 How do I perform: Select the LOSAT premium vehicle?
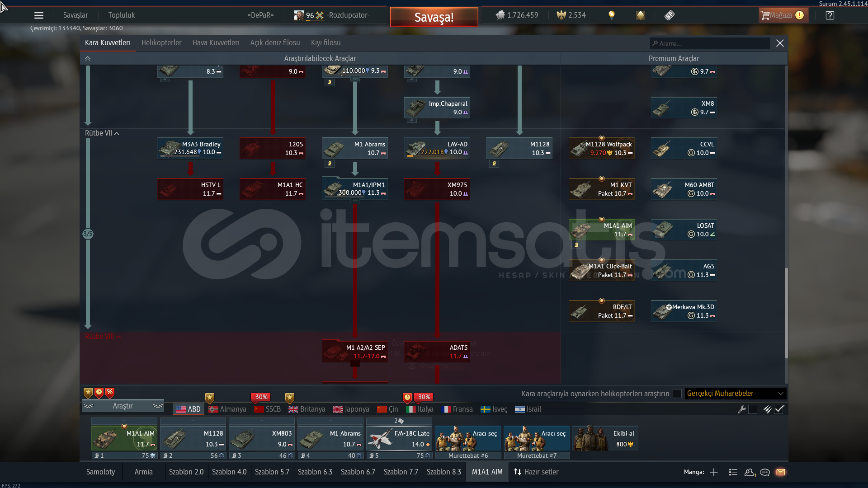[684, 230]
